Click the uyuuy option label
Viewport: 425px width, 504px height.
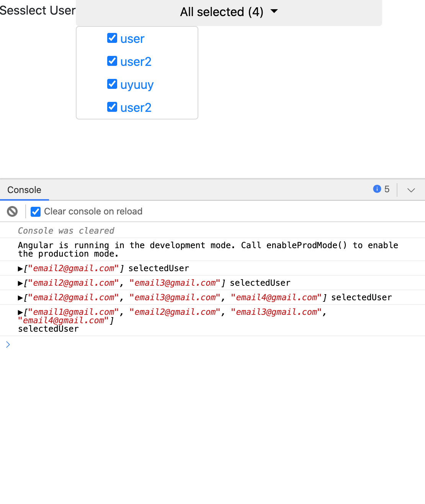(x=137, y=85)
